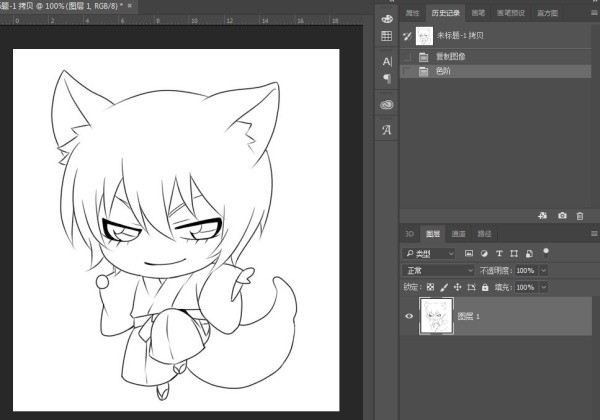The width and height of the screenshot is (600, 420).
Task: Select the 色阶 history state
Action: (x=443, y=72)
